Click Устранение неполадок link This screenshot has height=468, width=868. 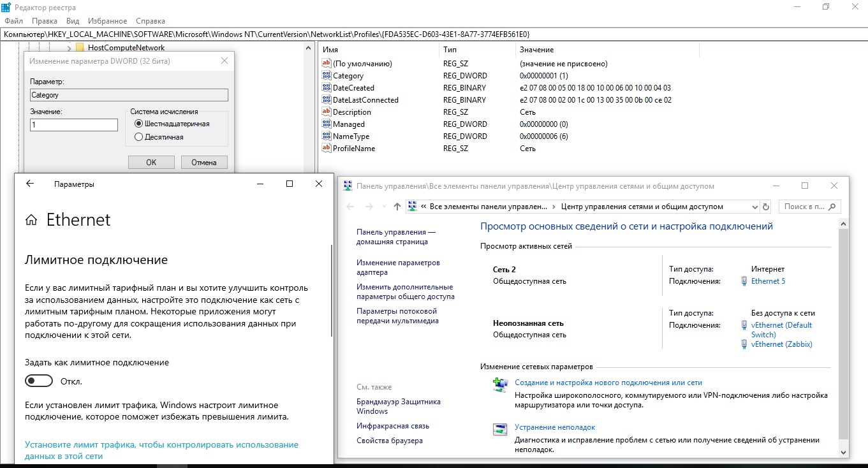coord(555,427)
